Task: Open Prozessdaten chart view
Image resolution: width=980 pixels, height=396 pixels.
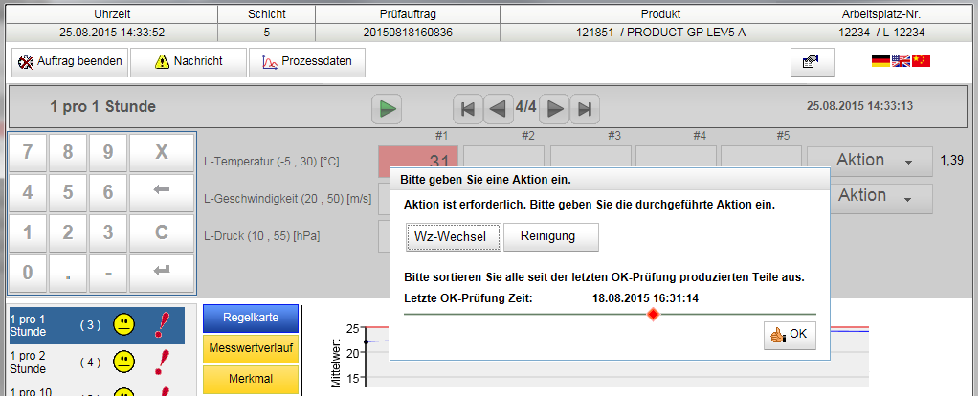Action: (307, 62)
